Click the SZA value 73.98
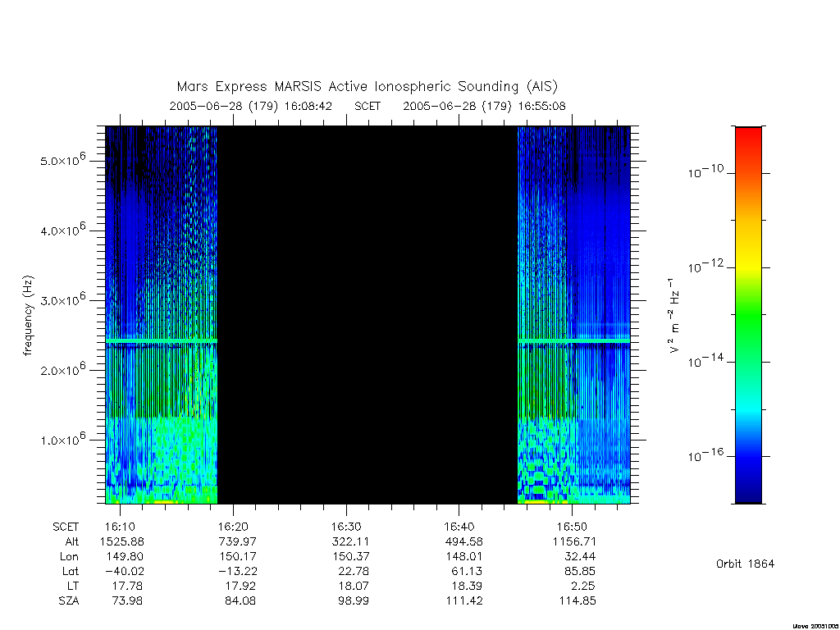The height and width of the screenshot is (630, 840). point(127,601)
